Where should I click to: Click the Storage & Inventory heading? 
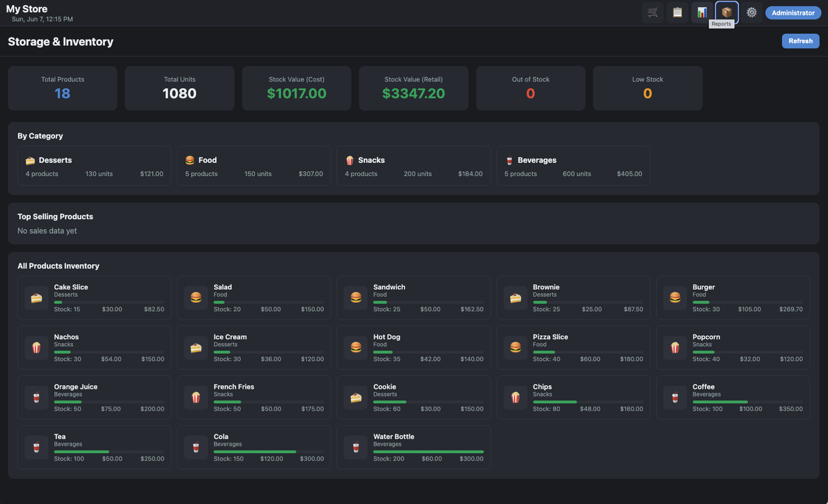pos(61,41)
